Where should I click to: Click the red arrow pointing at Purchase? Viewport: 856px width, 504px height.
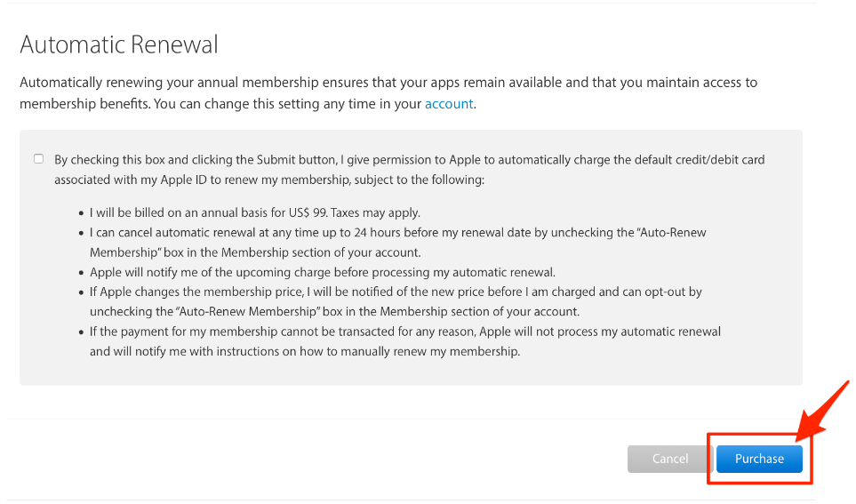pyautogui.click(x=821, y=412)
